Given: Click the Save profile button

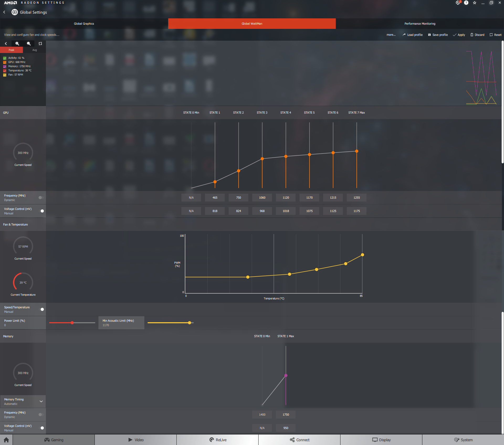Looking at the screenshot, I should pos(438,35).
